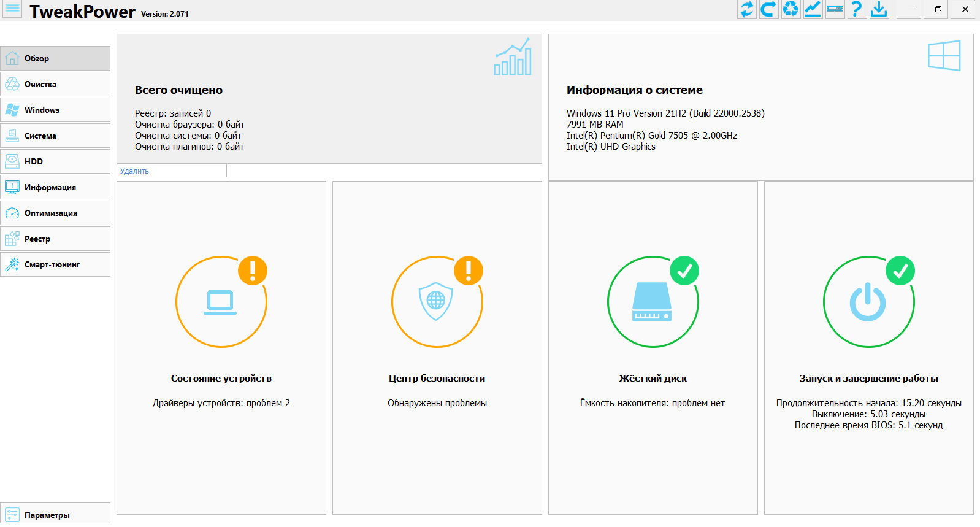The width and height of the screenshot is (980, 527).
Task: Open the Оптимизация sidebar section
Action: (55, 213)
